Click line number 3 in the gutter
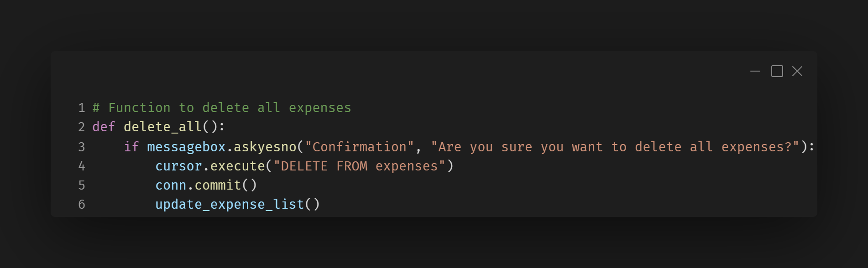 pyautogui.click(x=82, y=147)
